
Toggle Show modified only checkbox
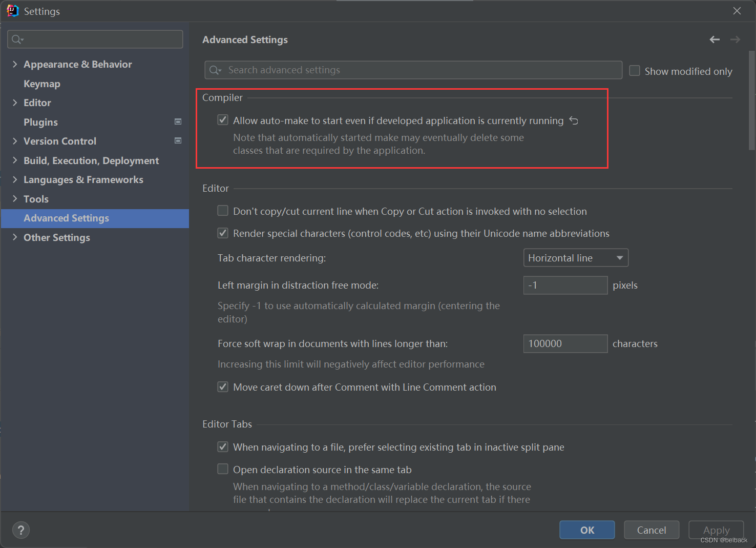[x=635, y=71]
